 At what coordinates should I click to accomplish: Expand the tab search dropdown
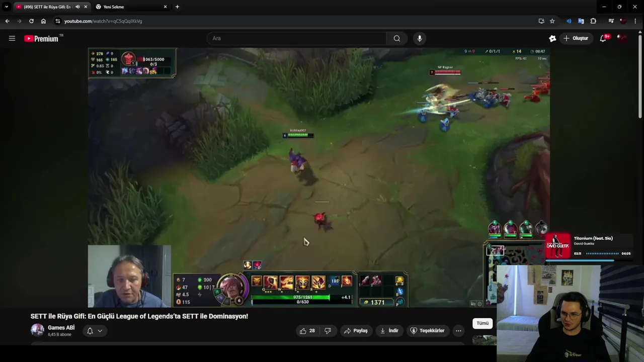7,7
